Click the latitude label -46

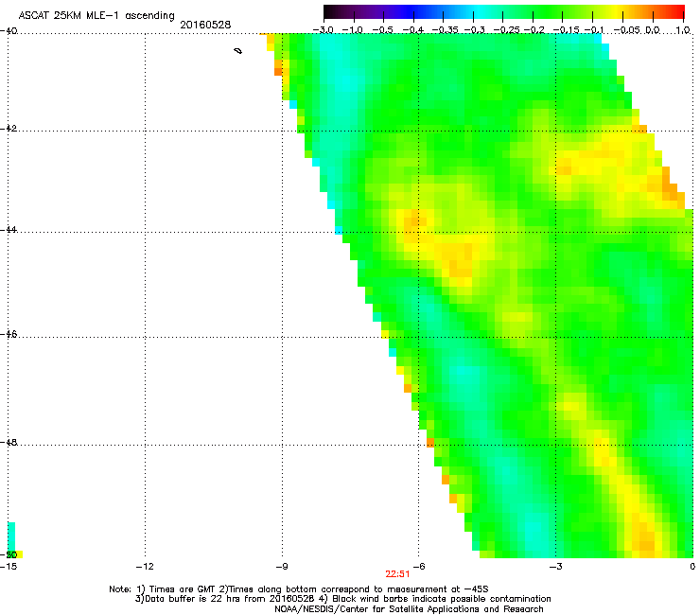pos(9,335)
